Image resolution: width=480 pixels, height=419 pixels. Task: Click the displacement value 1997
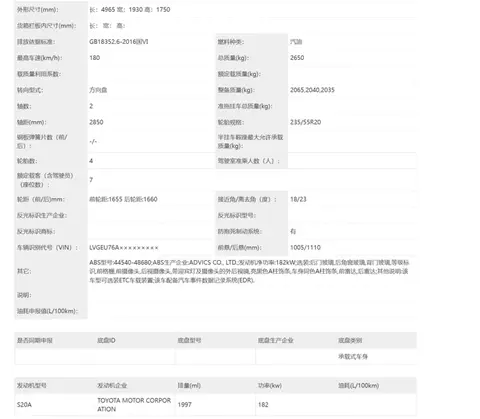185,405
